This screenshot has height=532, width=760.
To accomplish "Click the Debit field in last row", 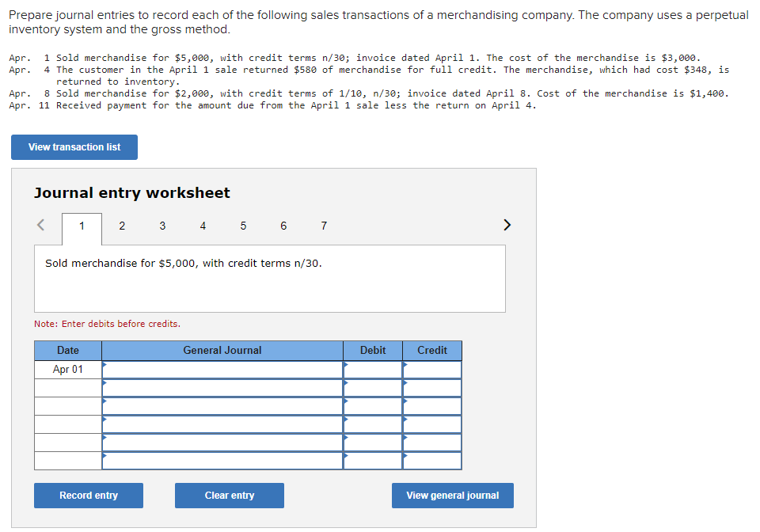I will (373, 461).
